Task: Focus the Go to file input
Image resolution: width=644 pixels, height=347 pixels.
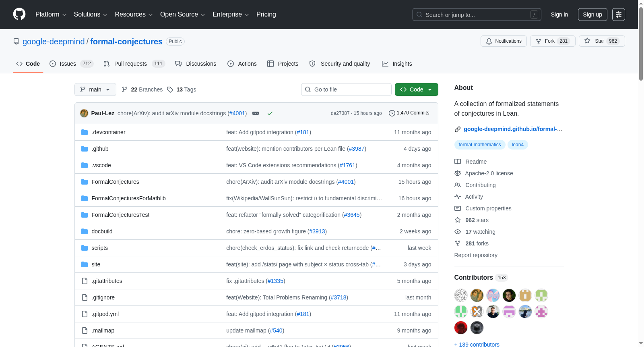Action: 346,89
